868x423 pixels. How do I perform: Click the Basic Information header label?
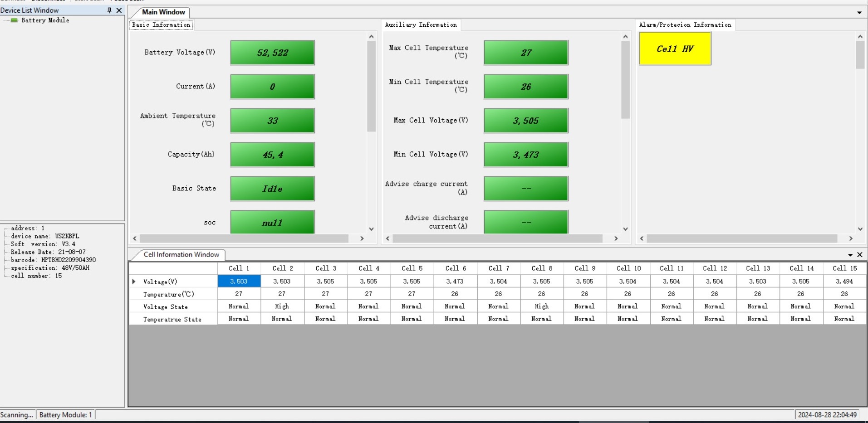click(x=161, y=25)
